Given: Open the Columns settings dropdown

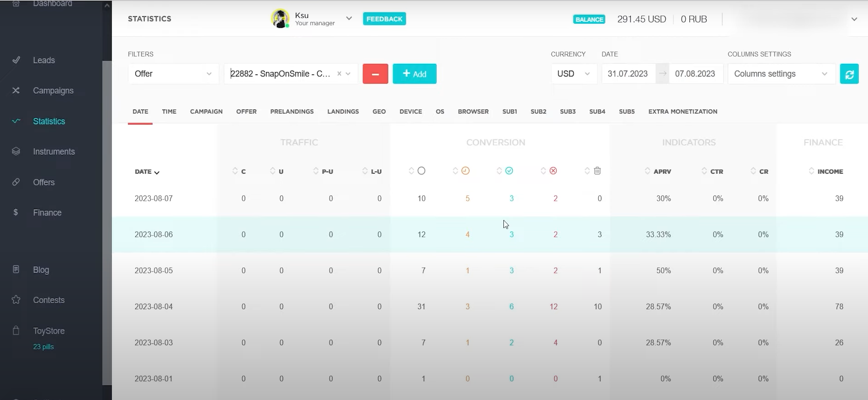Looking at the screenshot, I should (x=781, y=74).
